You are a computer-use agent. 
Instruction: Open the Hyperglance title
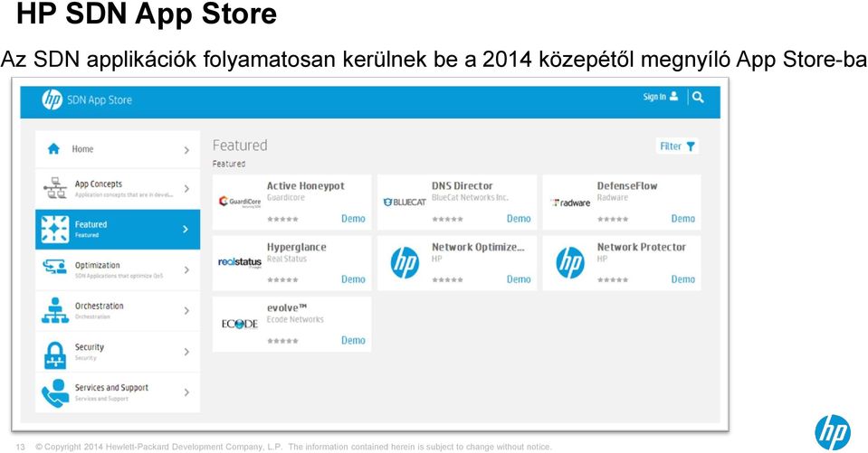click(x=297, y=247)
